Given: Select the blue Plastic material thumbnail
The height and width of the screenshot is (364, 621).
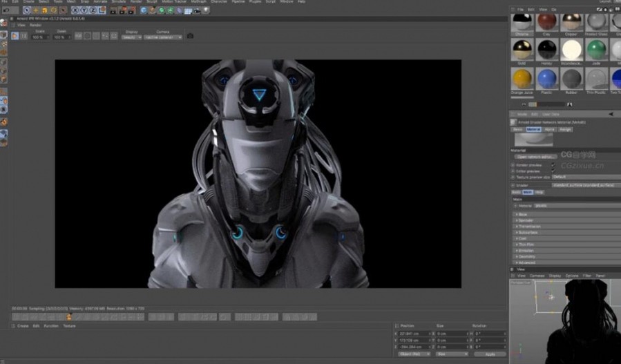Looking at the screenshot, I should point(546,79).
